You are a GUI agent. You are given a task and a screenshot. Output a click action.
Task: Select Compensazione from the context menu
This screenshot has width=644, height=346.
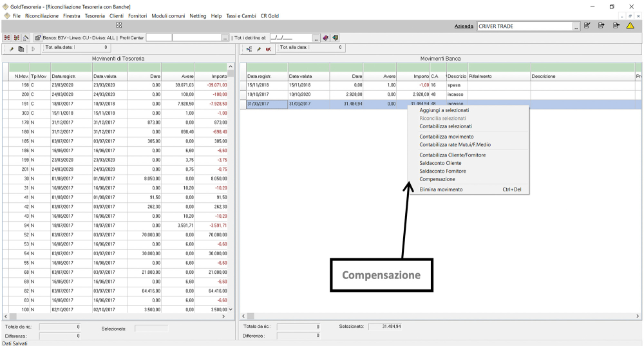pyautogui.click(x=437, y=179)
